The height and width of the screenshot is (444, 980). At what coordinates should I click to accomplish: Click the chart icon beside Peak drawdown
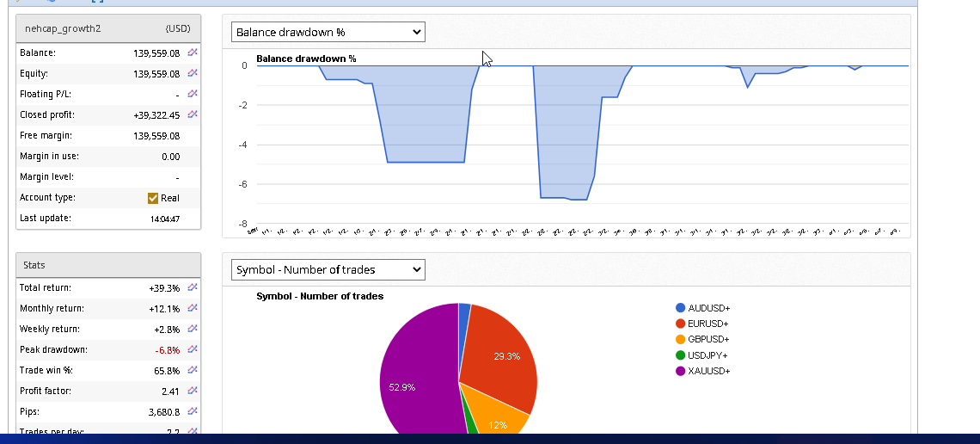pyautogui.click(x=193, y=349)
